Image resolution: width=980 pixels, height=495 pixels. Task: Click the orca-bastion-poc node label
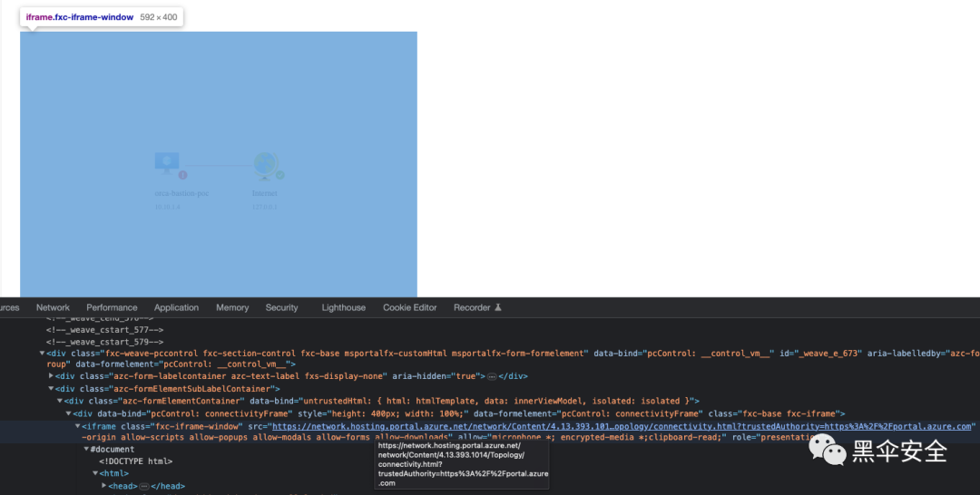click(181, 193)
